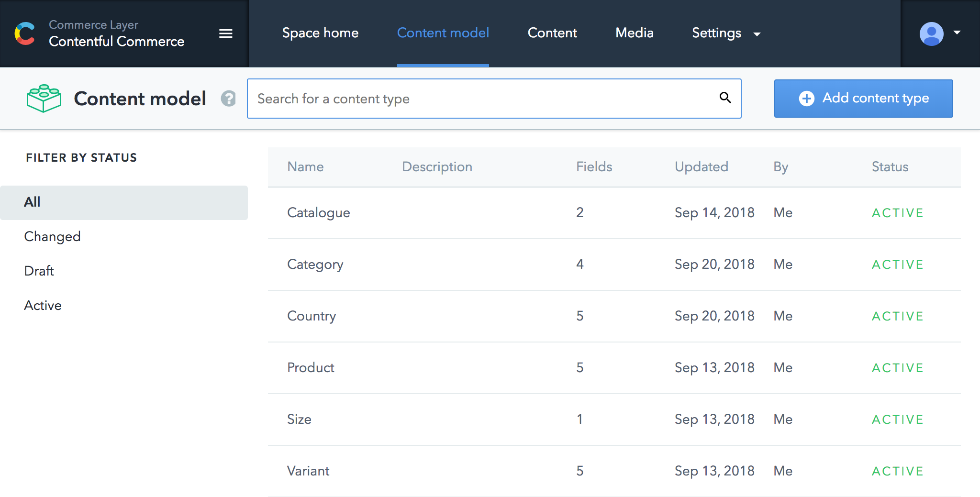The height and width of the screenshot is (497, 980).
Task: Switch to the Content tab
Action: [x=552, y=33]
